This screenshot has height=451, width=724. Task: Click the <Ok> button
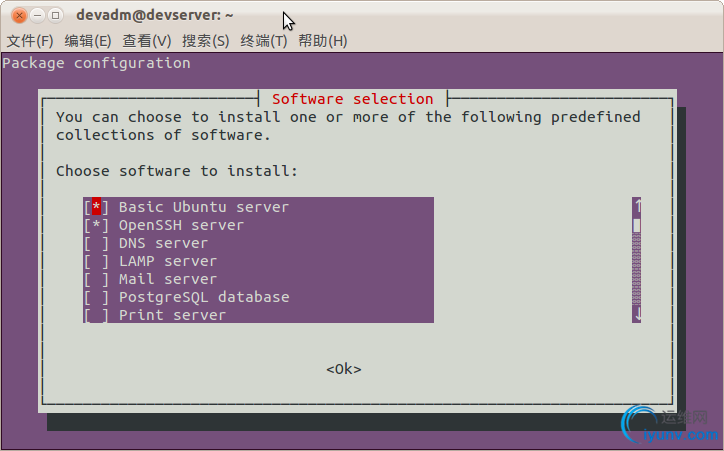coord(344,369)
